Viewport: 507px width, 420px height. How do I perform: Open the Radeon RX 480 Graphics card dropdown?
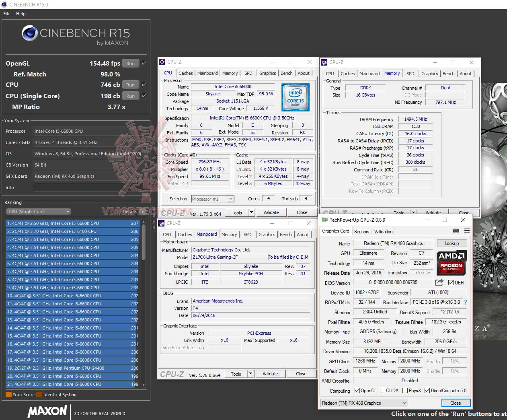[364, 403]
